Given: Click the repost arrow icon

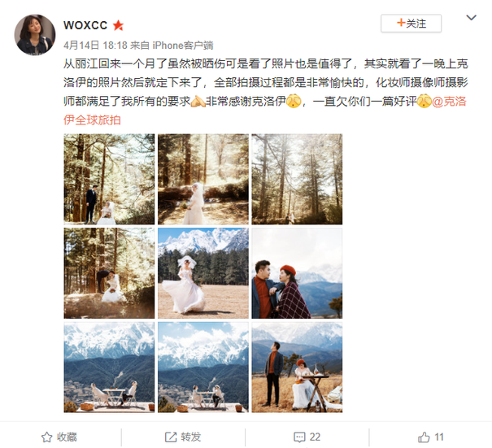Looking at the screenshot, I should pyautogui.click(x=171, y=437).
